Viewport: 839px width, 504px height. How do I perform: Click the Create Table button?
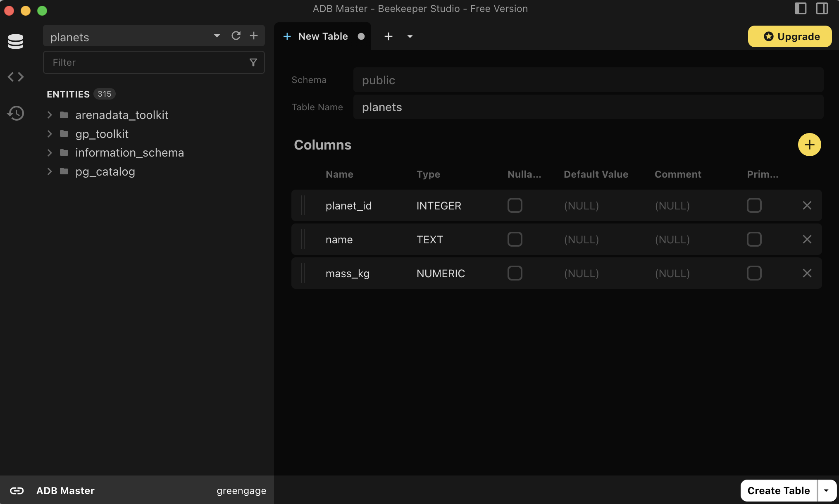[x=779, y=490]
